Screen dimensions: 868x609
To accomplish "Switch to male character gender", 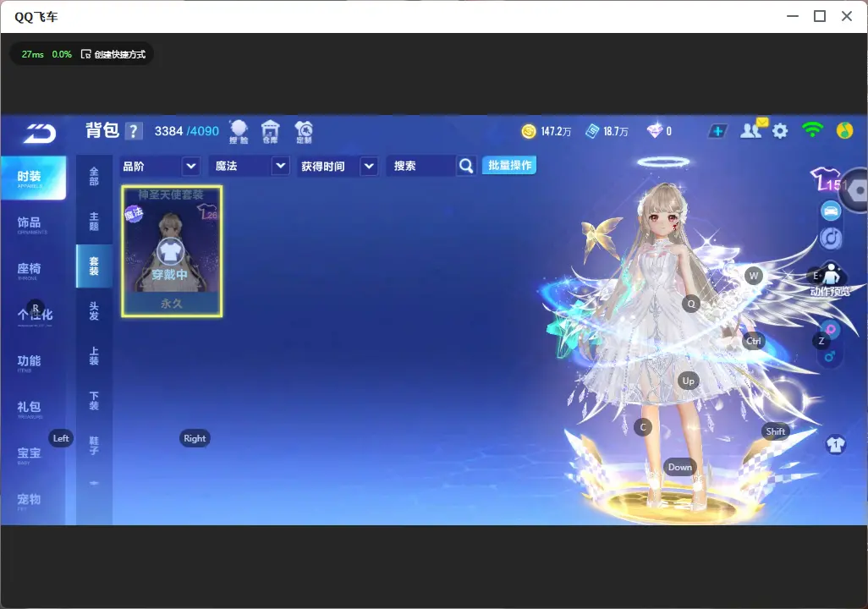I will 830,357.
